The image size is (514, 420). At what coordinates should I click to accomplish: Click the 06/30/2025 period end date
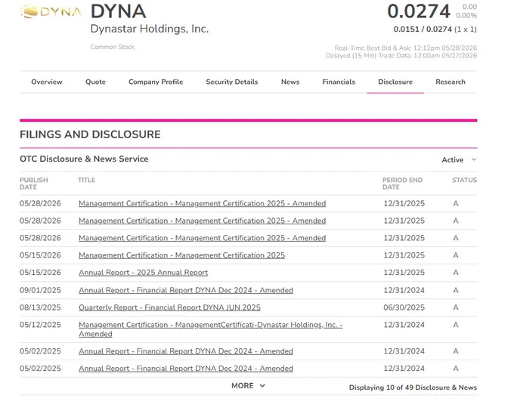[x=404, y=307]
